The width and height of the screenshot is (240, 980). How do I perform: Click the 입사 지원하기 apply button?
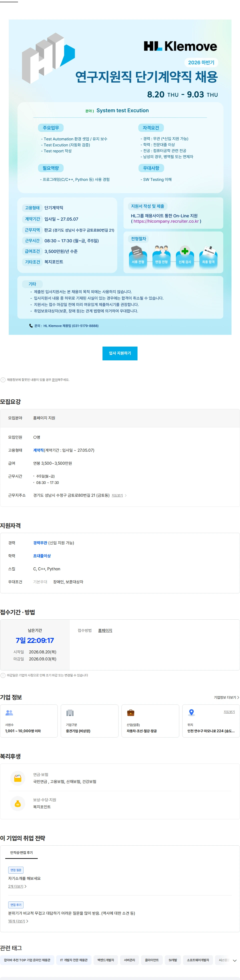click(119, 353)
